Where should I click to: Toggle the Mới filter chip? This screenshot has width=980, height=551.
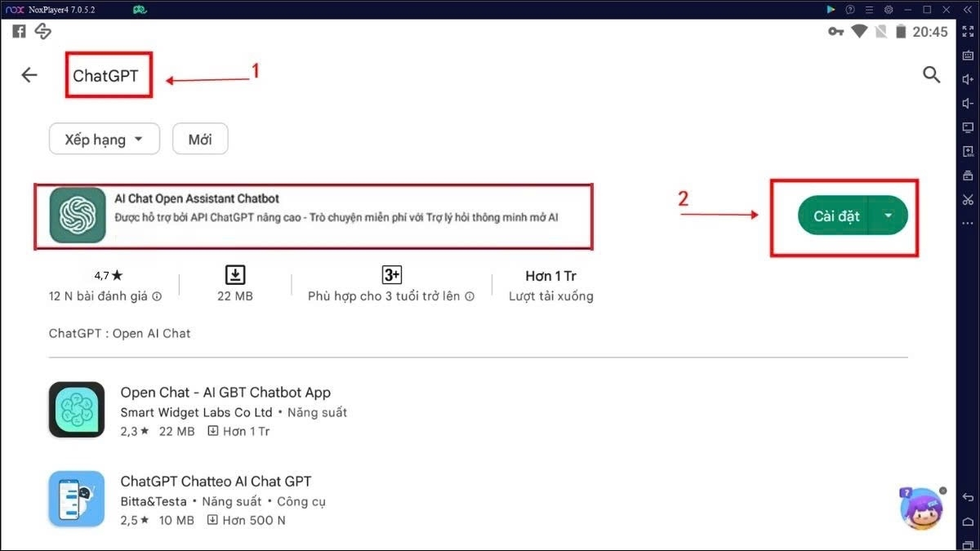click(200, 140)
